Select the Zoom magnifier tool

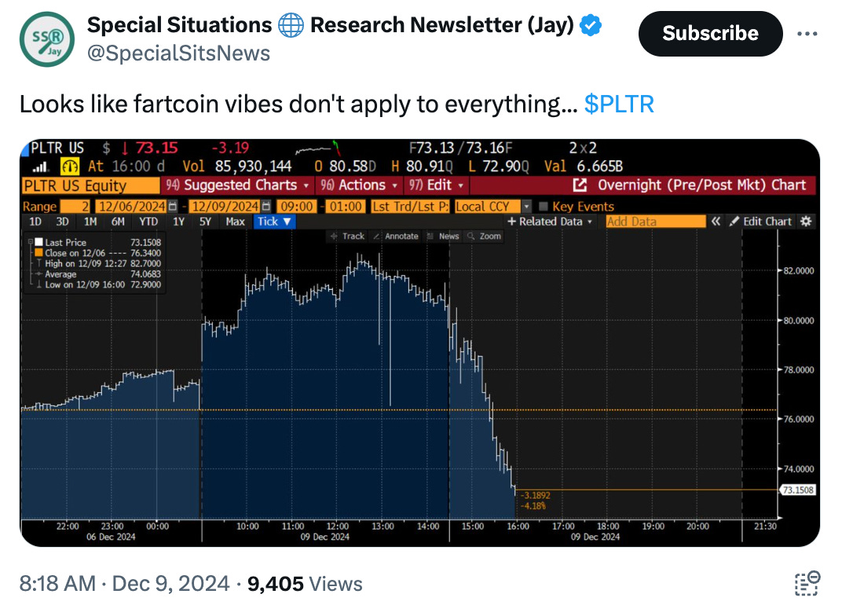(485, 236)
